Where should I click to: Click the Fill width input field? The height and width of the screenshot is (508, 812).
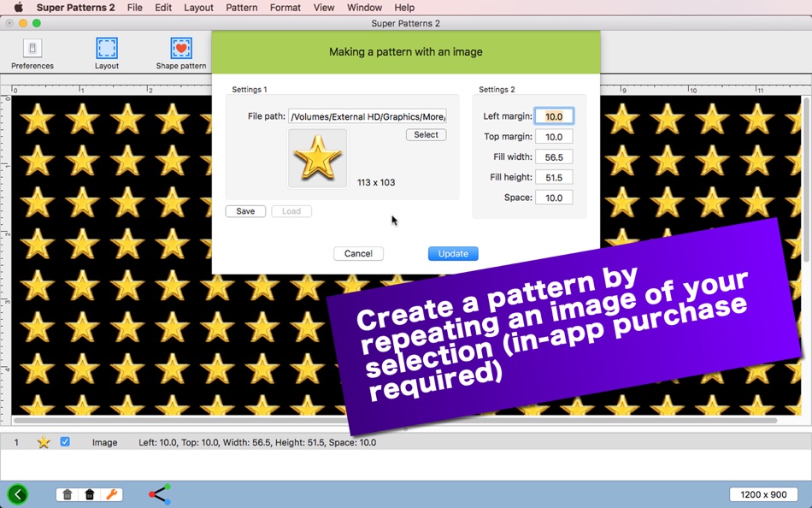(x=554, y=157)
